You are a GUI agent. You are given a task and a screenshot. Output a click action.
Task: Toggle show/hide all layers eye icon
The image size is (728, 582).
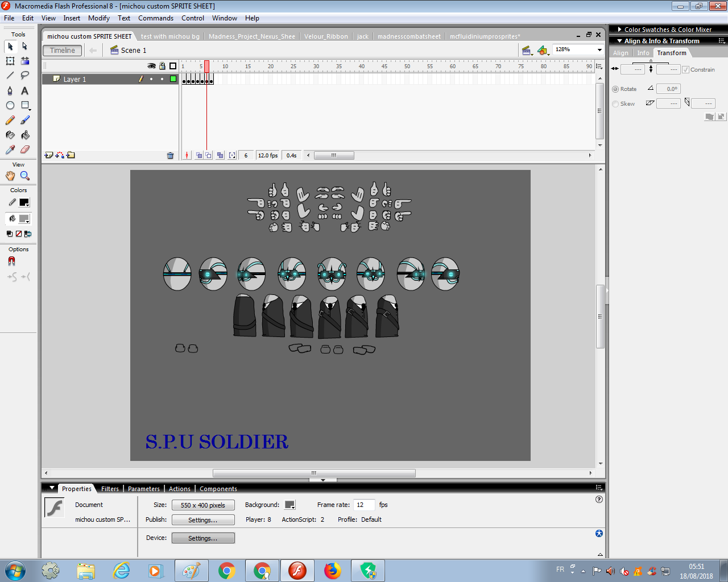click(x=151, y=66)
